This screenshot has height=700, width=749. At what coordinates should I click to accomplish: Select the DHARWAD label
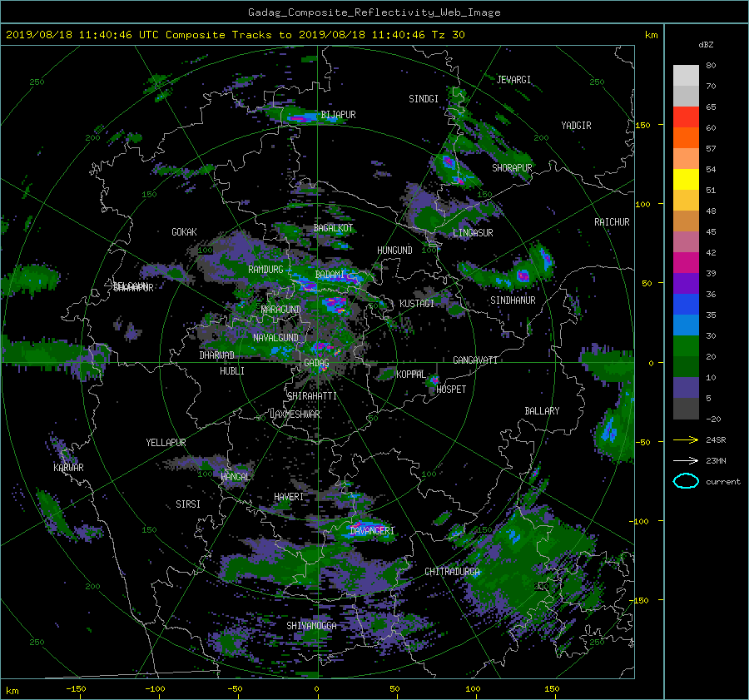pyautogui.click(x=216, y=355)
